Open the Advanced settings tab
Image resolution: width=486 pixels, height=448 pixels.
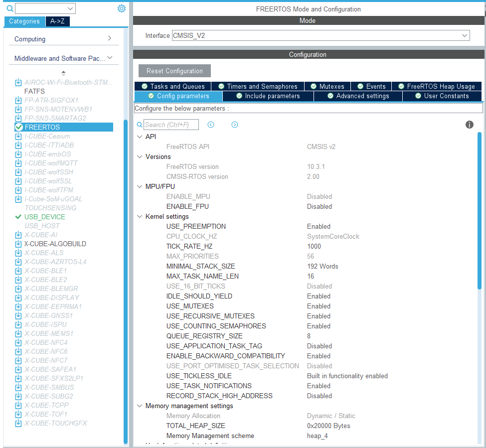coord(358,96)
